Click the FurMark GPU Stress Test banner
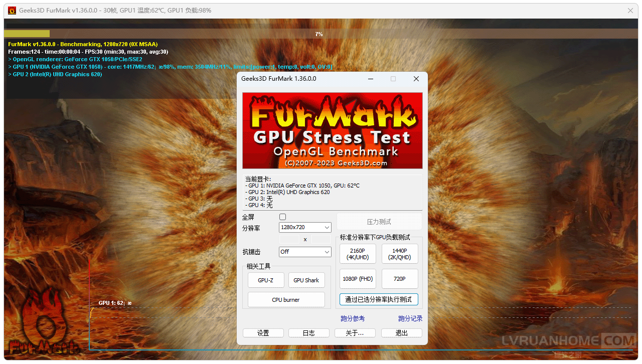The width and height of the screenshot is (642, 364). tap(332, 130)
